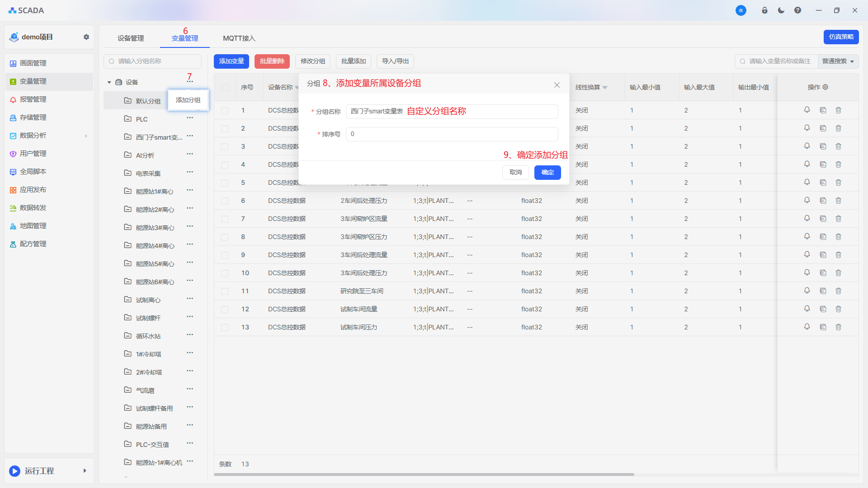This screenshot has height=488, width=868.
Task: Open more options dots for PLC group
Action: (x=190, y=118)
